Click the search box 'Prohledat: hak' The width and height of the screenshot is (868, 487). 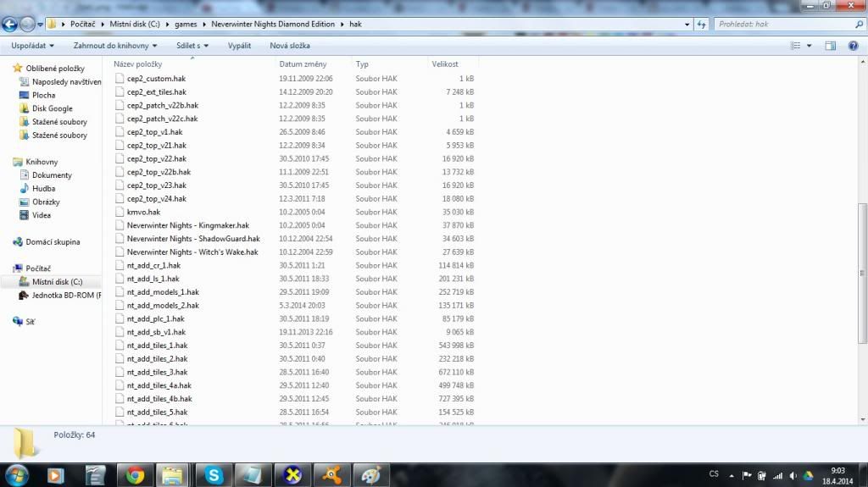point(784,25)
